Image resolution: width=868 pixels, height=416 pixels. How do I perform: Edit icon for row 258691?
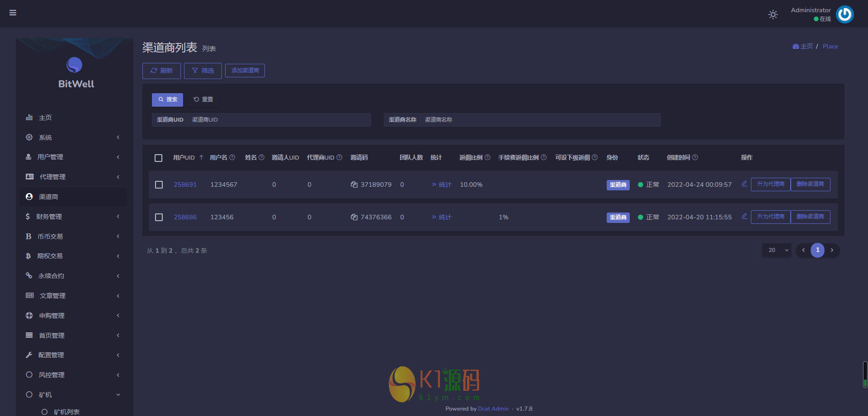coord(744,184)
